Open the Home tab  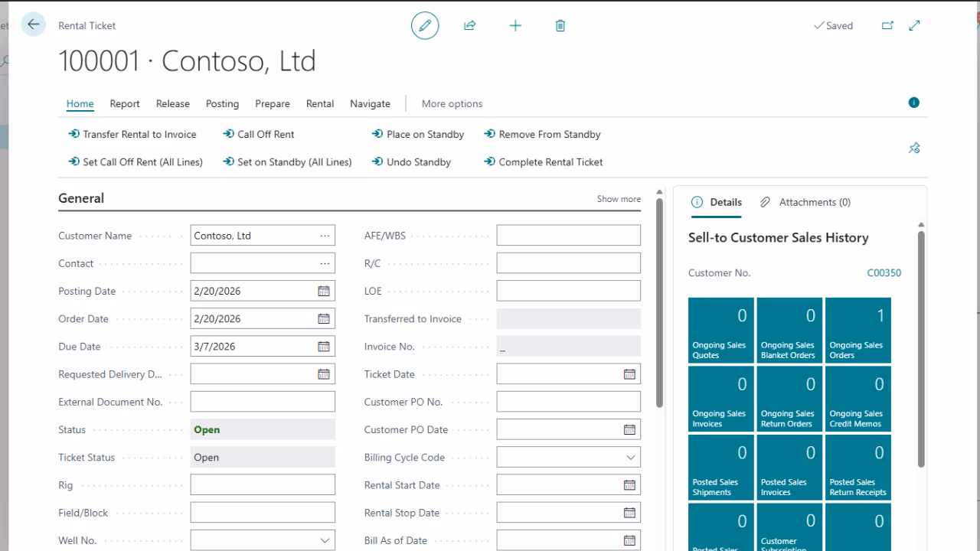[x=80, y=104]
